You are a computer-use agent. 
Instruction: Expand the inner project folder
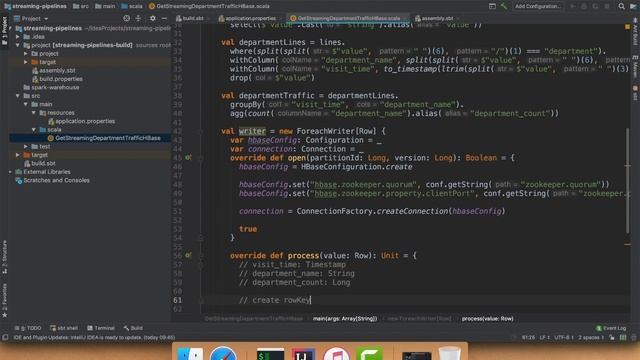pos(26,54)
